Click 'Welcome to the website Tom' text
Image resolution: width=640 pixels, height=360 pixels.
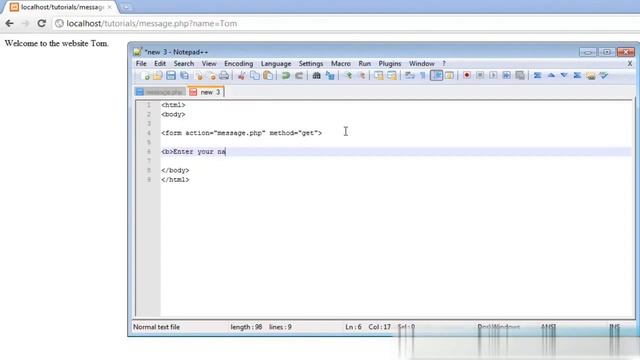pos(57,43)
